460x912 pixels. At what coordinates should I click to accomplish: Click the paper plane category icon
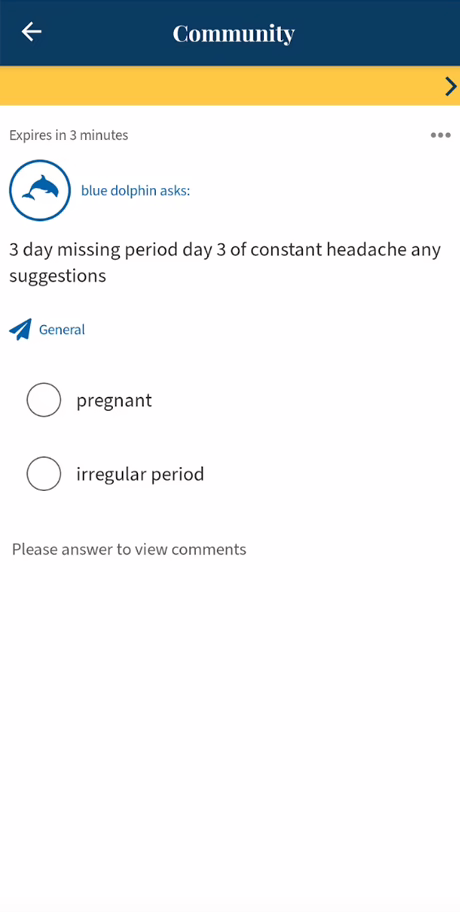tap(20, 329)
